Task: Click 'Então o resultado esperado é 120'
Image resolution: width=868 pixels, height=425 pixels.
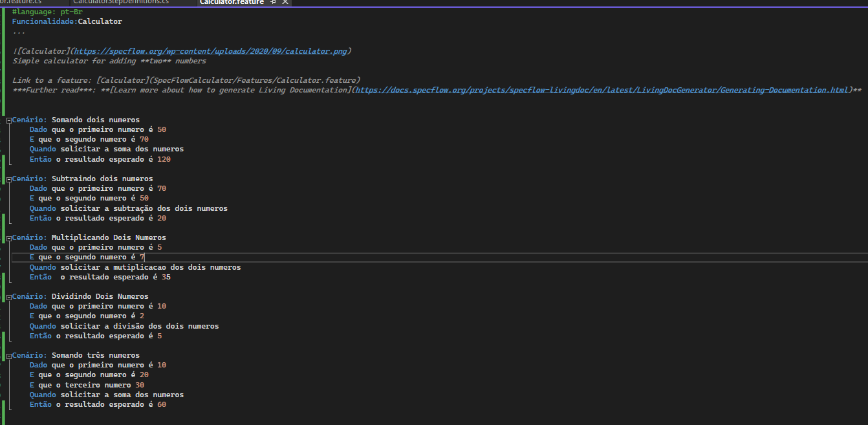Action: (x=100, y=159)
